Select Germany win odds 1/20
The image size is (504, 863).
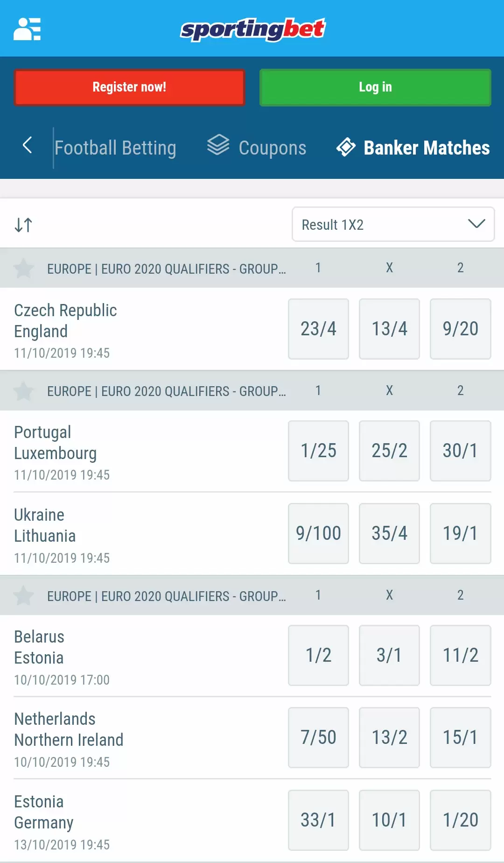(x=460, y=820)
